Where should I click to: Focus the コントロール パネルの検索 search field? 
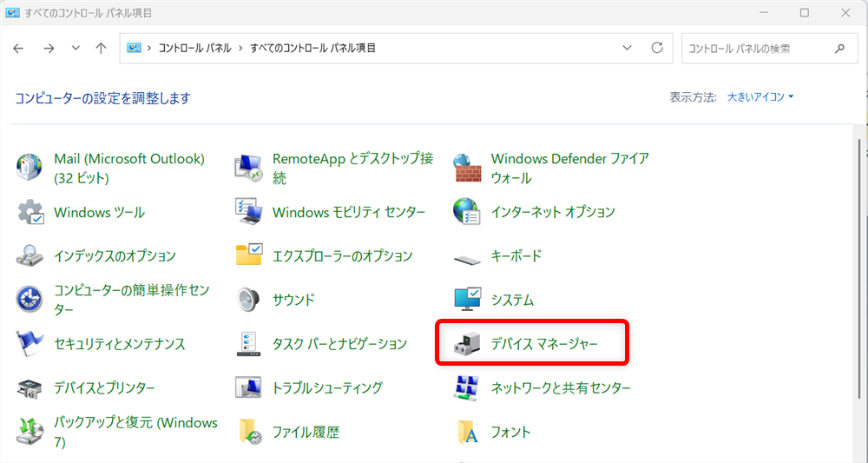click(x=769, y=48)
